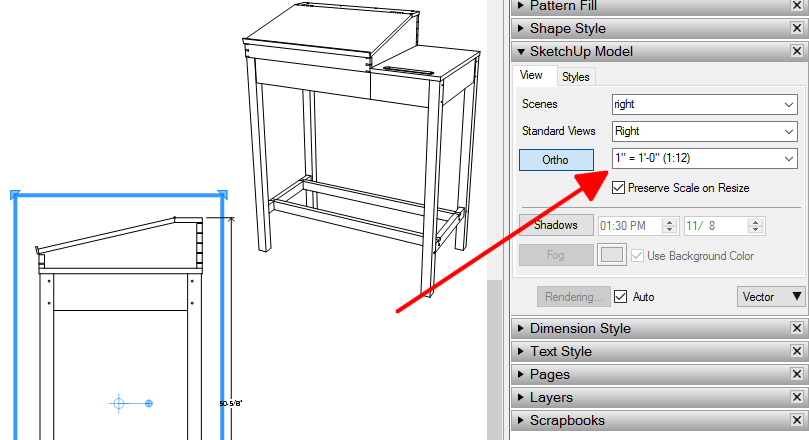The image size is (809, 440).
Task: Expand the Dimension Style panel
Action: coord(521,328)
